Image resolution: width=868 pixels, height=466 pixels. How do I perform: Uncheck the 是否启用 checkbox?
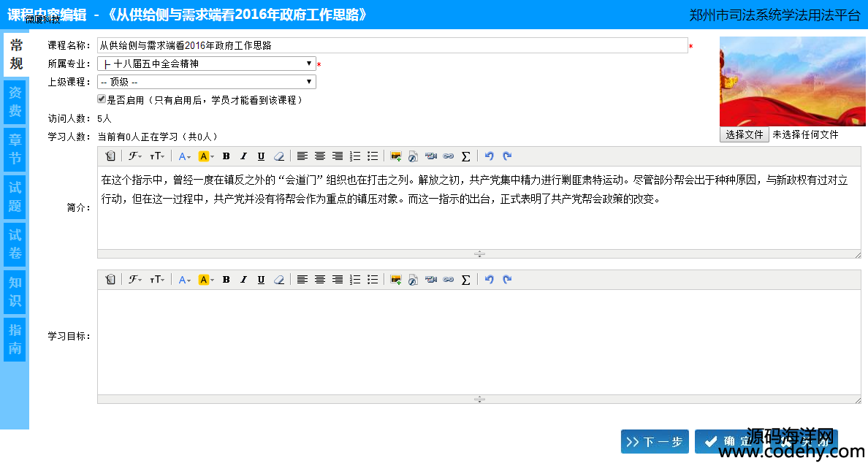[x=102, y=99]
